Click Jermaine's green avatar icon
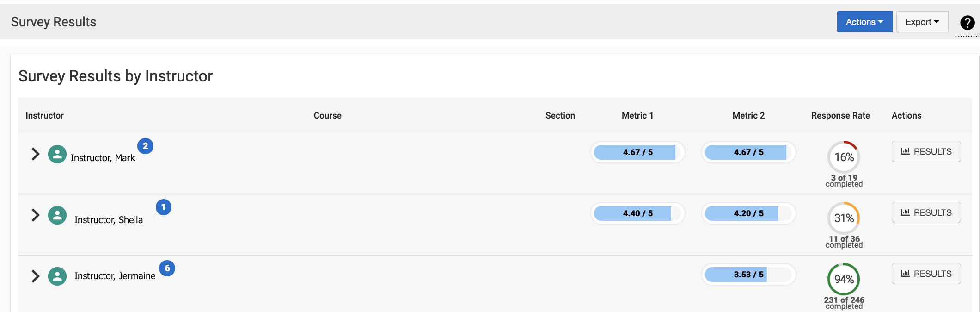Viewport: 980px width, 312px height. (57, 276)
